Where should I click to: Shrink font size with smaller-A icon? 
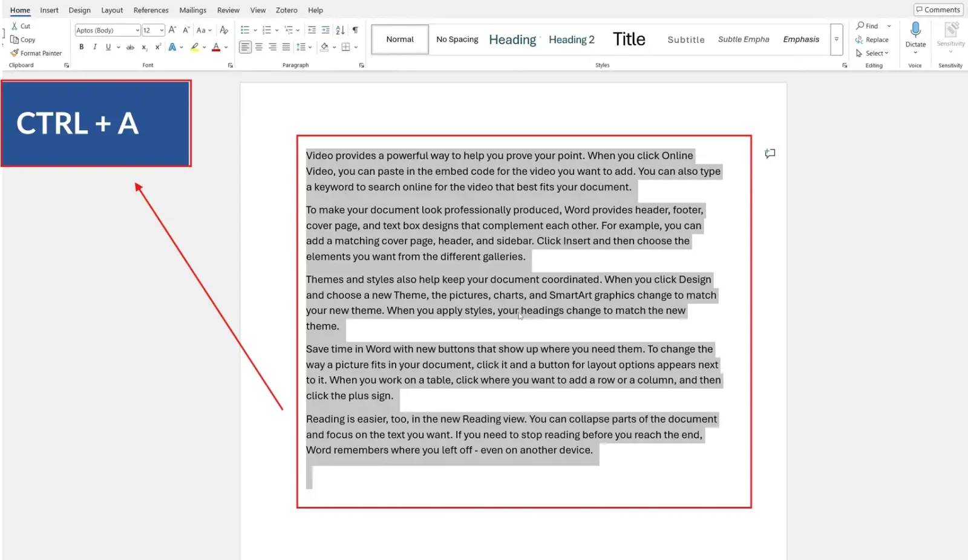click(186, 30)
